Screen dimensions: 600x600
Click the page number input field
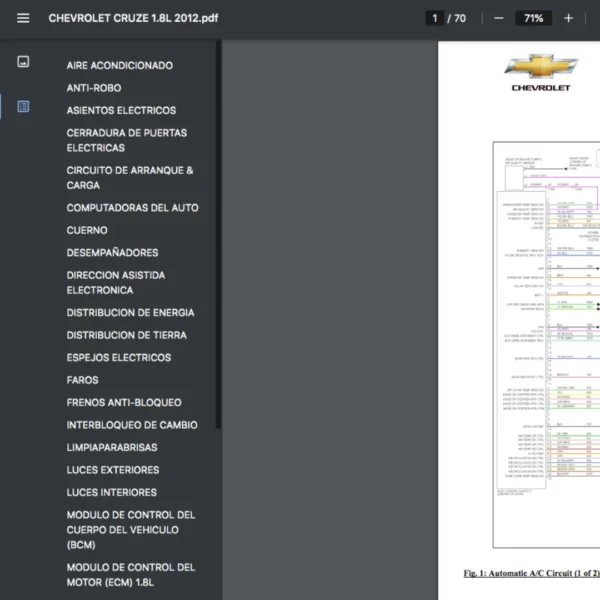point(434,18)
